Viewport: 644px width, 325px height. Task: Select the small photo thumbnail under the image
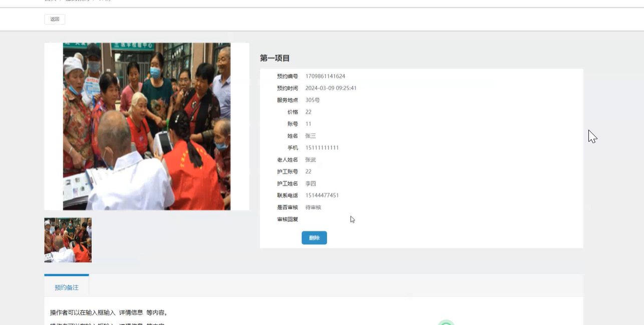68,240
